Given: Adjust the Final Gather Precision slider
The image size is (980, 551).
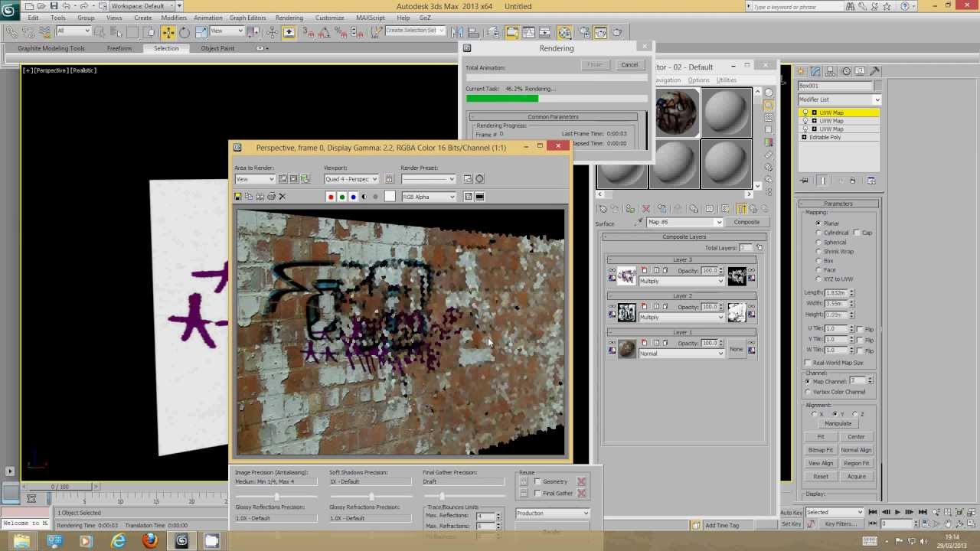Looking at the screenshot, I should click(x=464, y=497).
